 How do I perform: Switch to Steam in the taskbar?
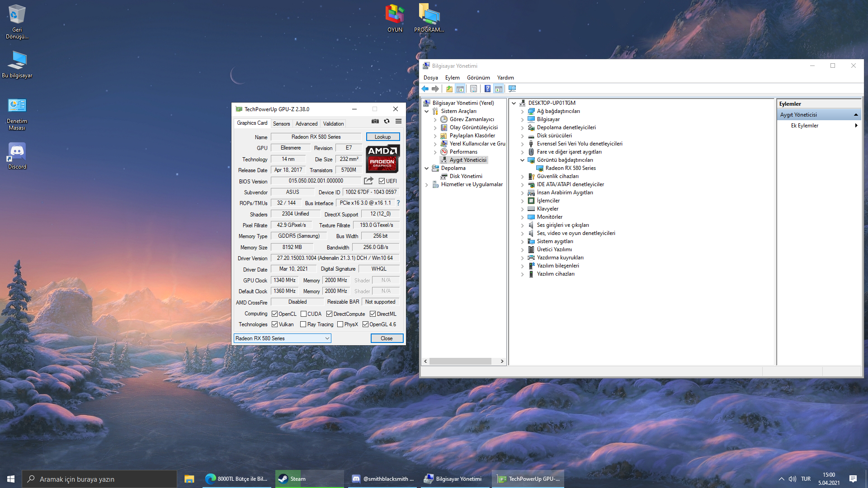(x=310, y=479)
